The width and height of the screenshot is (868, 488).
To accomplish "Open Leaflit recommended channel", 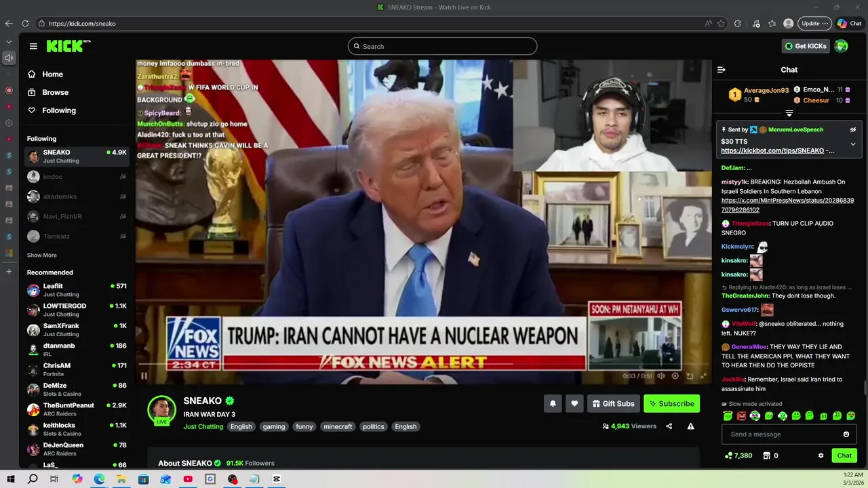I will [x=77, y=290].
